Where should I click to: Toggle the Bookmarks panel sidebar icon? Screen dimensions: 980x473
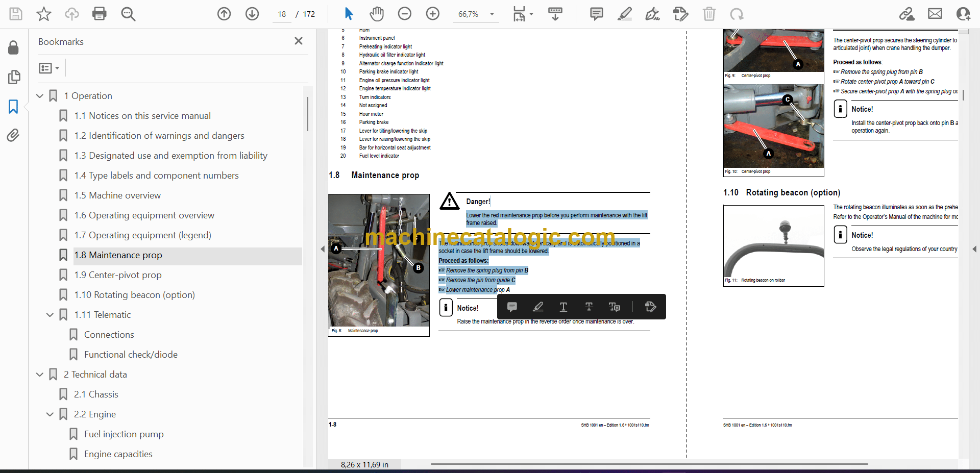click(13, 107)
